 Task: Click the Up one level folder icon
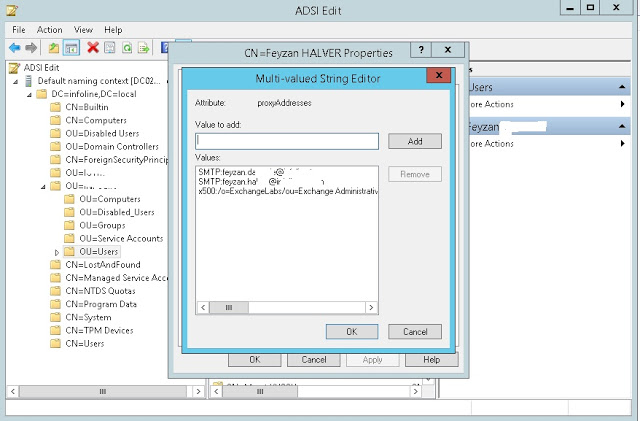(54, 47)
